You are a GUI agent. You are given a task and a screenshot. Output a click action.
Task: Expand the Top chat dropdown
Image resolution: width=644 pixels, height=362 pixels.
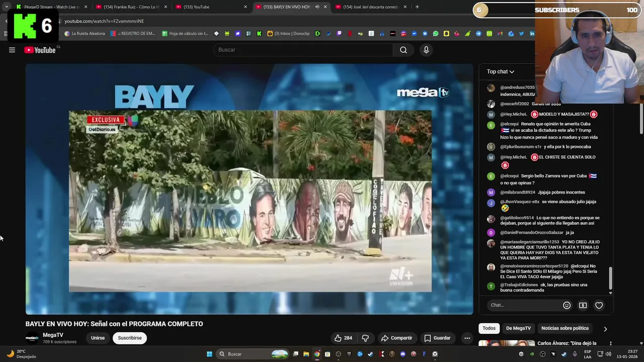point(501,71)
